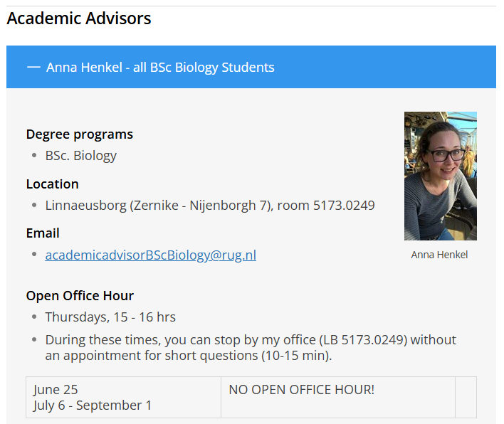Screen dimensions: 504x424
Task: Click the bullet before BSc. Biology
Action: click(34, 156)
